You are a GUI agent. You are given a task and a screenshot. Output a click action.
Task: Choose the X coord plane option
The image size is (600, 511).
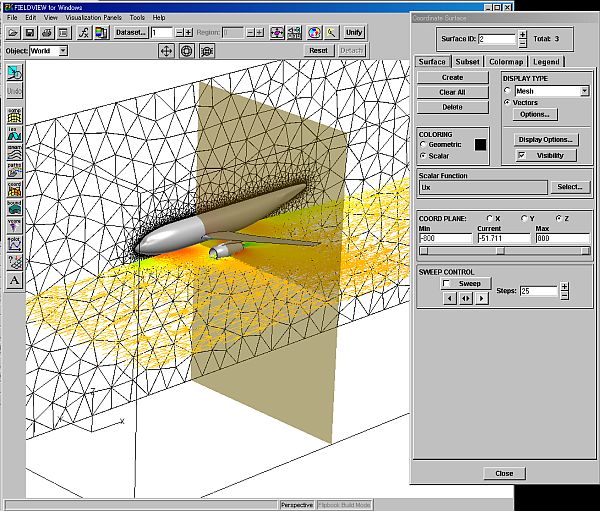pos(489,218)
